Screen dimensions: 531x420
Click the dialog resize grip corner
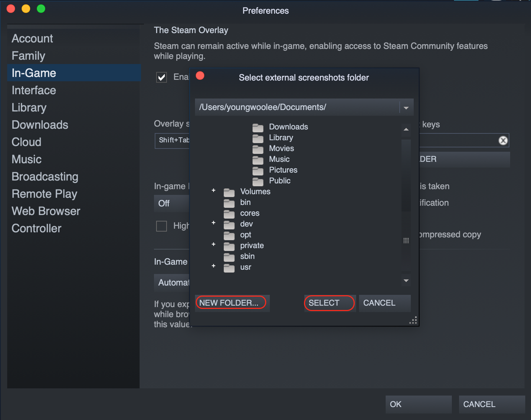coord(413,320)
